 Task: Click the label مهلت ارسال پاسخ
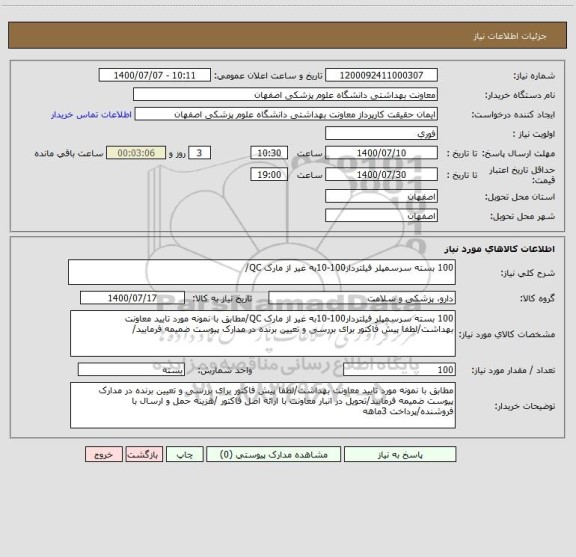pos(518,153)
